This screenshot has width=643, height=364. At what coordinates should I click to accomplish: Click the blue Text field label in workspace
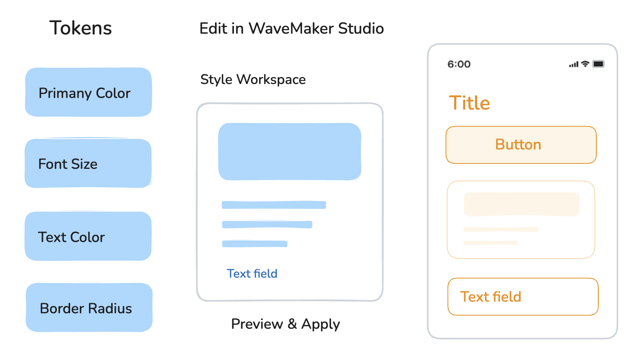252,273
